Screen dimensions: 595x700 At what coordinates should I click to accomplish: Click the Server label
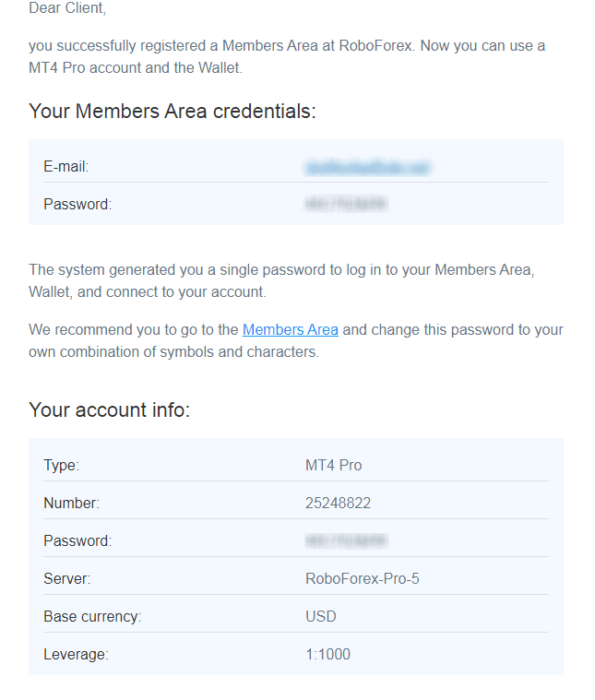(67, 578)
